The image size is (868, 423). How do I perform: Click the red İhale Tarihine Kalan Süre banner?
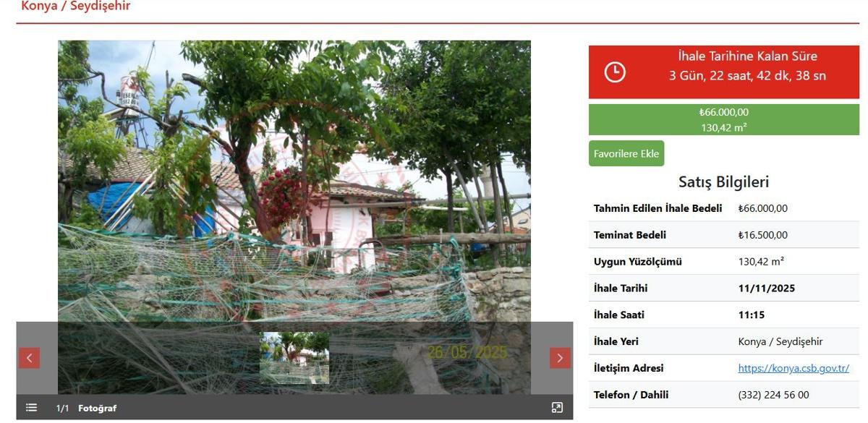point(724,72)
